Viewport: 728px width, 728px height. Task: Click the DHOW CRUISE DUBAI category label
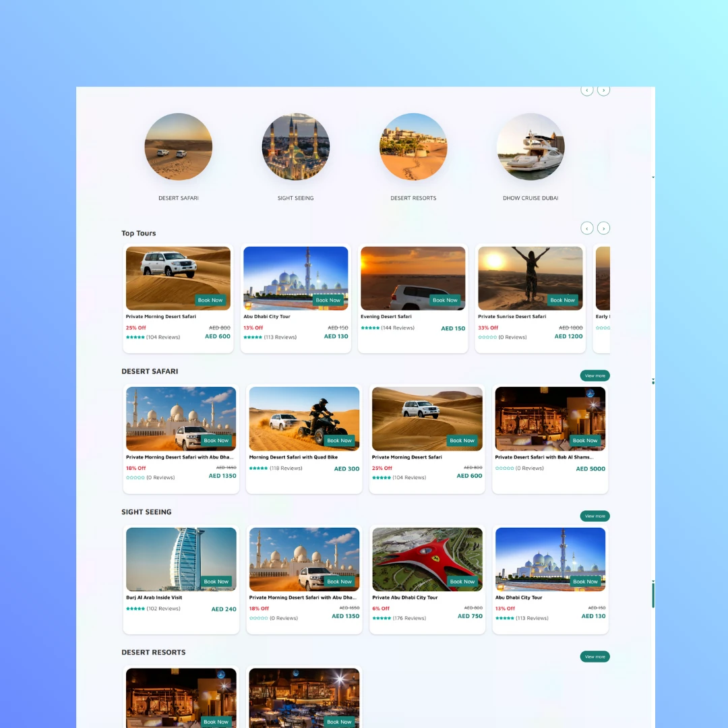tap(530, 198)
